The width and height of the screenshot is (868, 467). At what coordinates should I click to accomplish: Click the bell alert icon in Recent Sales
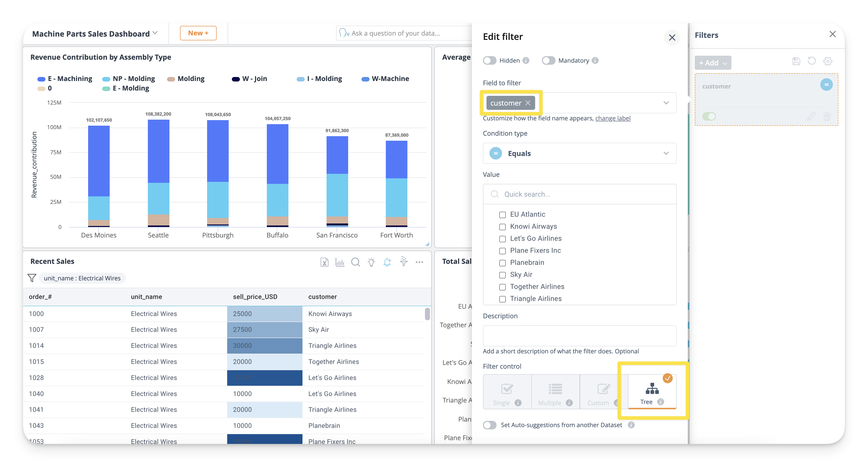pyautogui.click(x=387, y=262)
